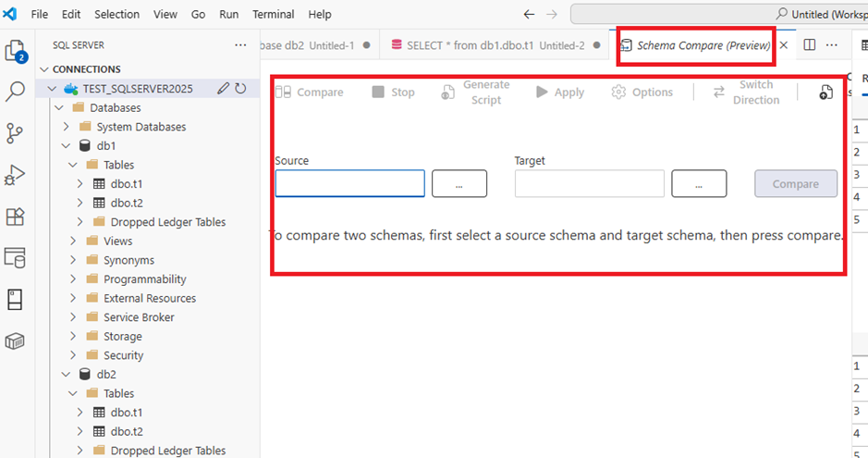This screenshot has width=868, height=458.
Task: Click the db2 database icon
Action: (85, 375)
